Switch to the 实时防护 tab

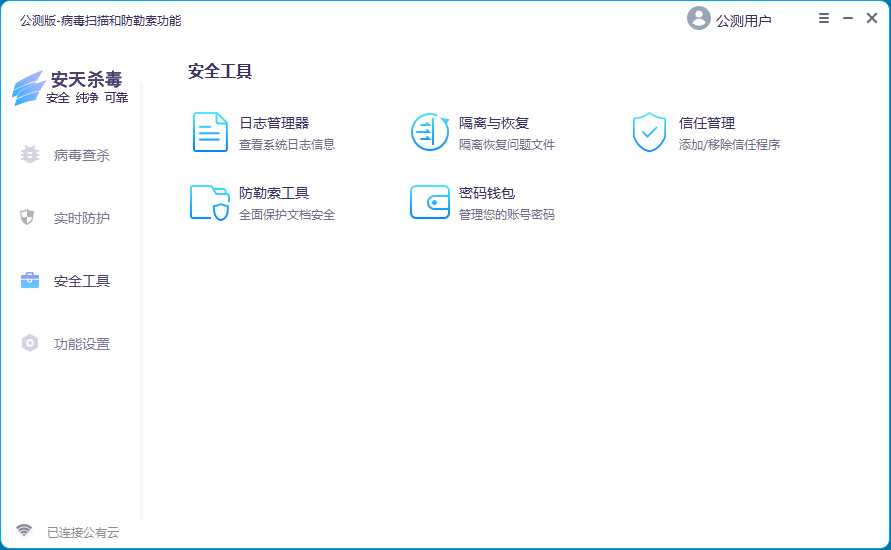(82, 218)
